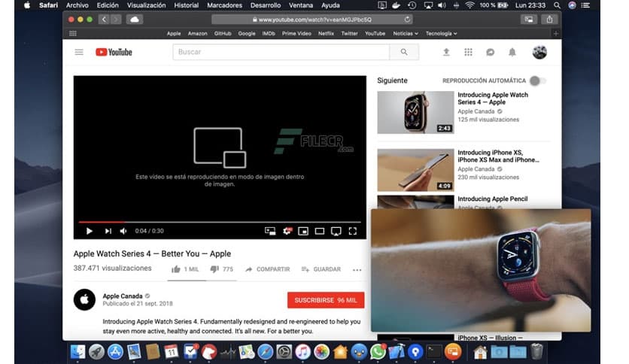Launch App Store from the Dock

coord(115,352)
